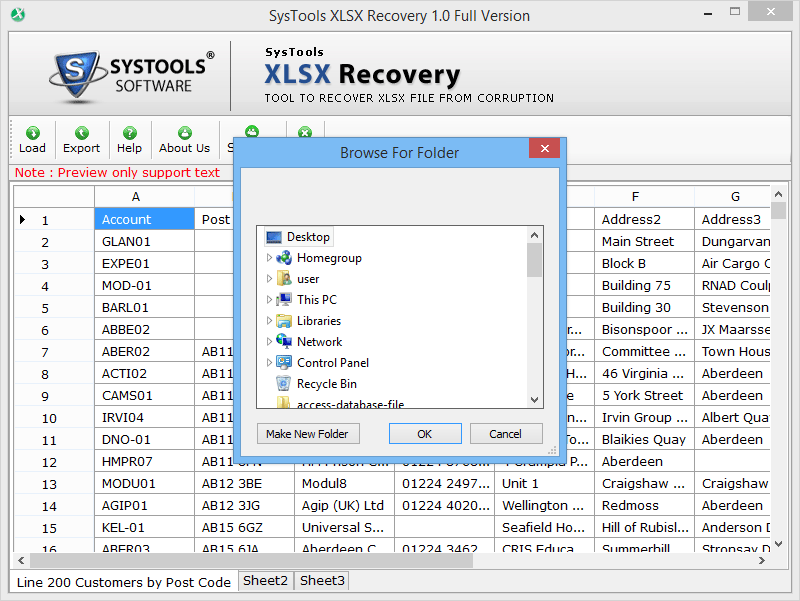Select the user folder icon
This screenshot has height=601, width=800.
click(x=284, y=279)
